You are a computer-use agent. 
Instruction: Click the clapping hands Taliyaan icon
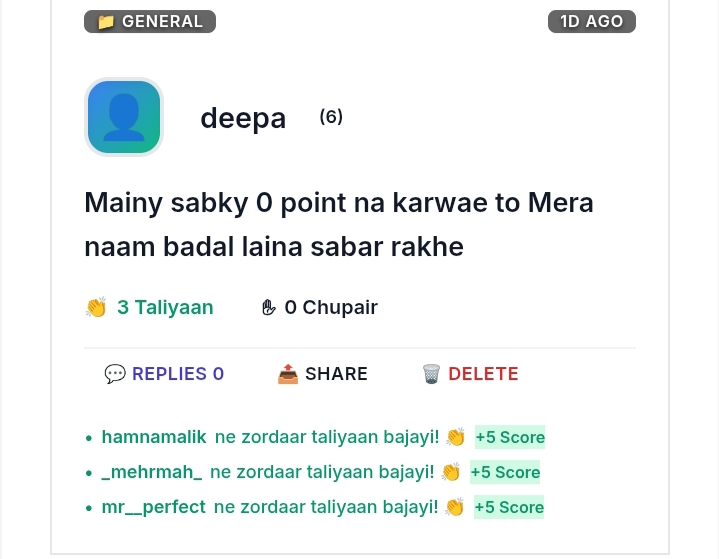click(x=96, y=307)
